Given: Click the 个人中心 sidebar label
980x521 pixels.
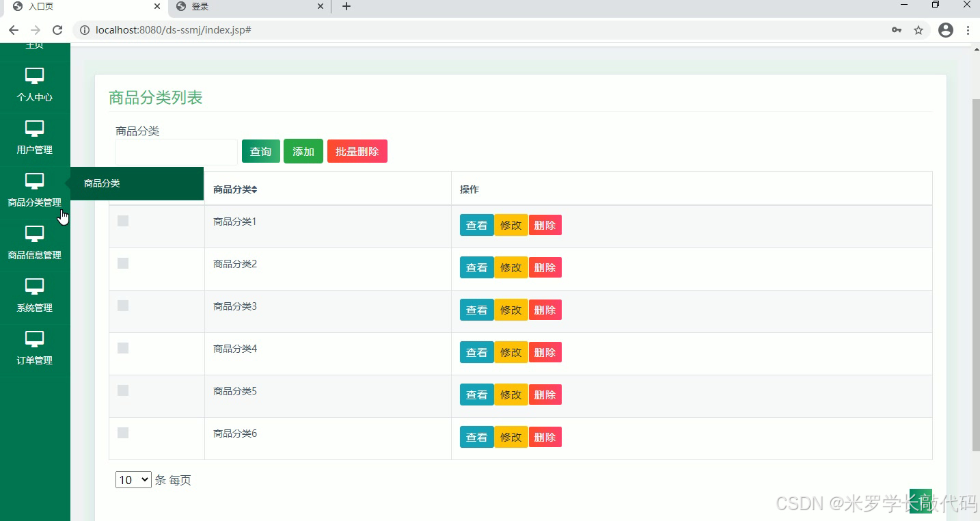Looking at the screenshot, I should 34,97.
